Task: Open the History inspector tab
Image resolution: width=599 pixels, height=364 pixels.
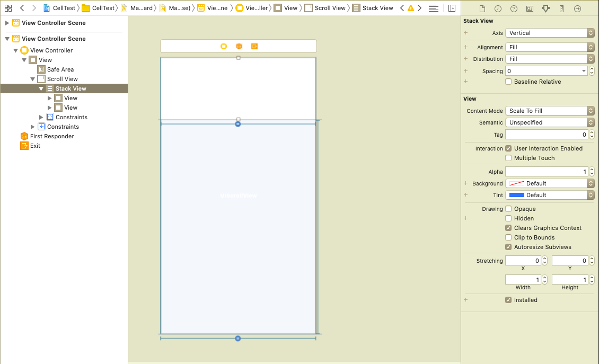Action: tap(498, 8)
